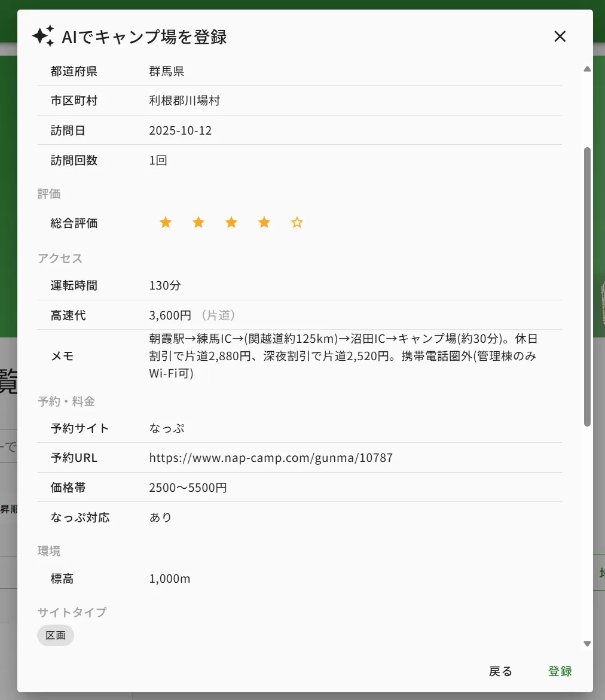Click the third star in the rating row
The image size is (605, 700).
coord(231,222)
